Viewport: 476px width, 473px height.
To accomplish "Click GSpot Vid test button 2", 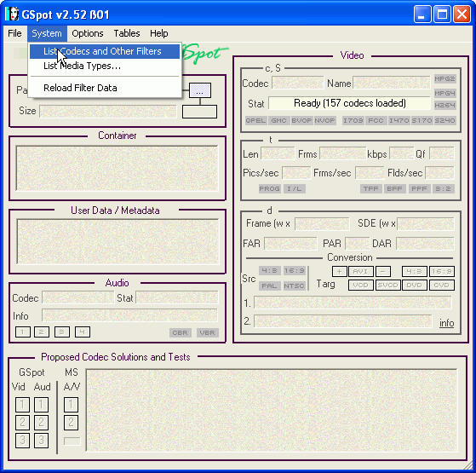I will click(x=22, y=423).
